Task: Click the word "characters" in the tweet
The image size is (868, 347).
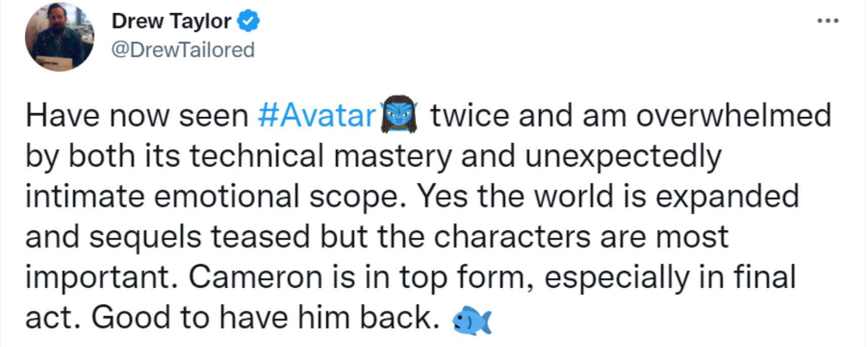Action: [x=512, y=237]
